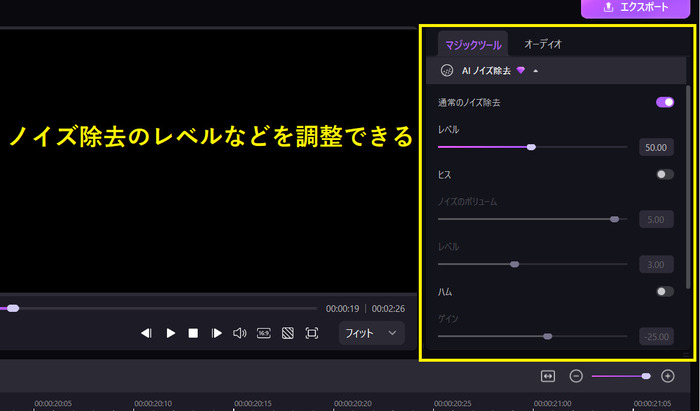Enable the ハム toggle
Screen dimensions: 700x411
click(x=665, y=291)
